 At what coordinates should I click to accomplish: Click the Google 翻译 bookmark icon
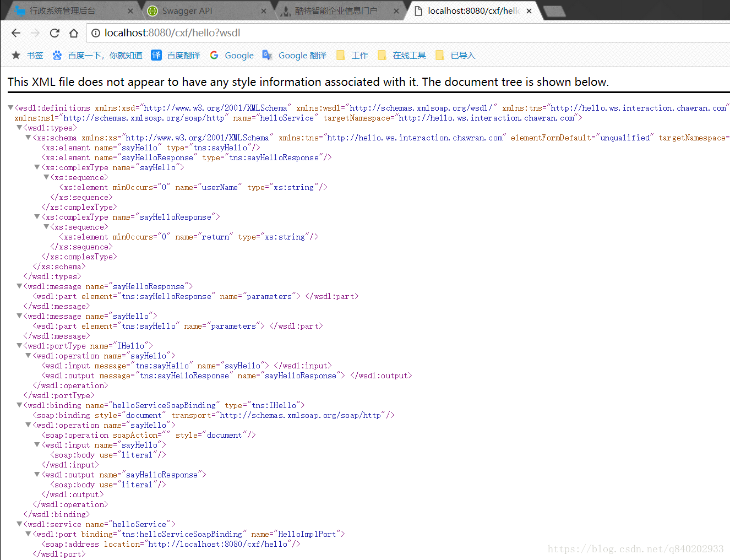pos(267,55)
